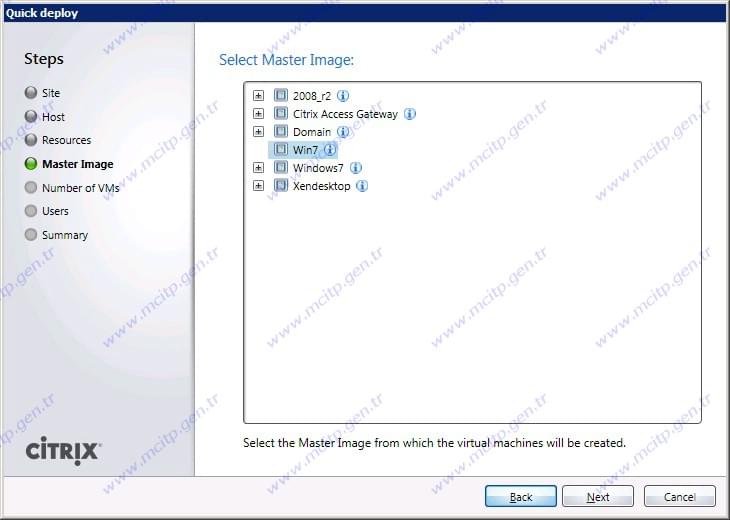Expand the Citrix Access Gateway node
730x520 pixels.
(x=258, y=114)
